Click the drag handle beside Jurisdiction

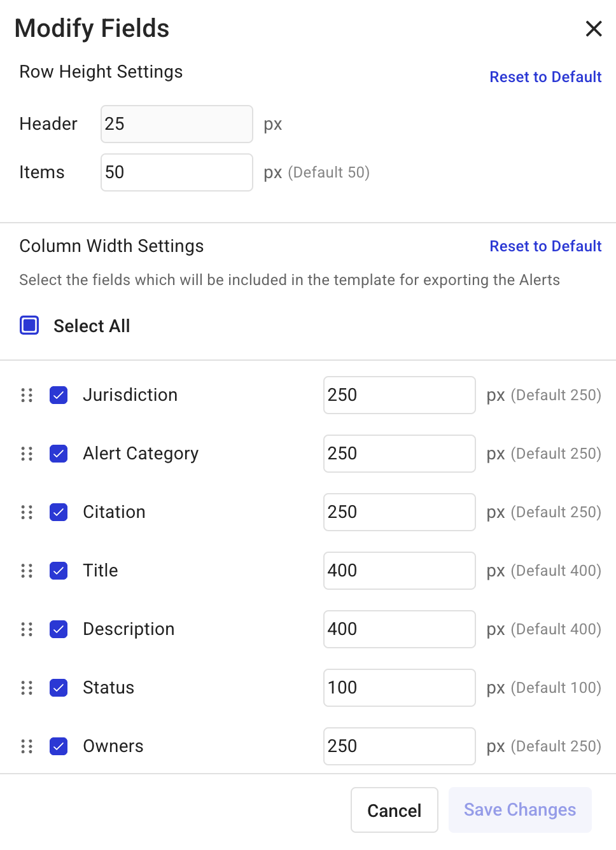coord(27,395)
